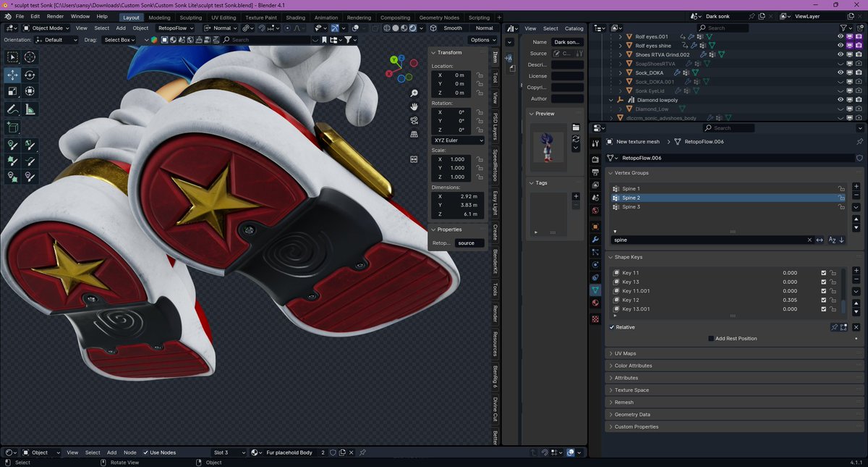868x467 pixels.
Task: Switch to UV Editing workspace tab
Action: [224, 17]
